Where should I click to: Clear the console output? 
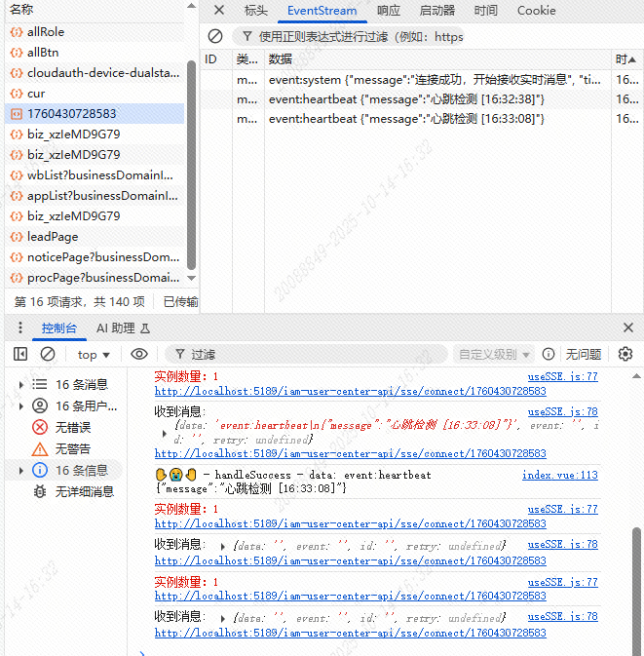pyautogui.click(x=47, y=354)
